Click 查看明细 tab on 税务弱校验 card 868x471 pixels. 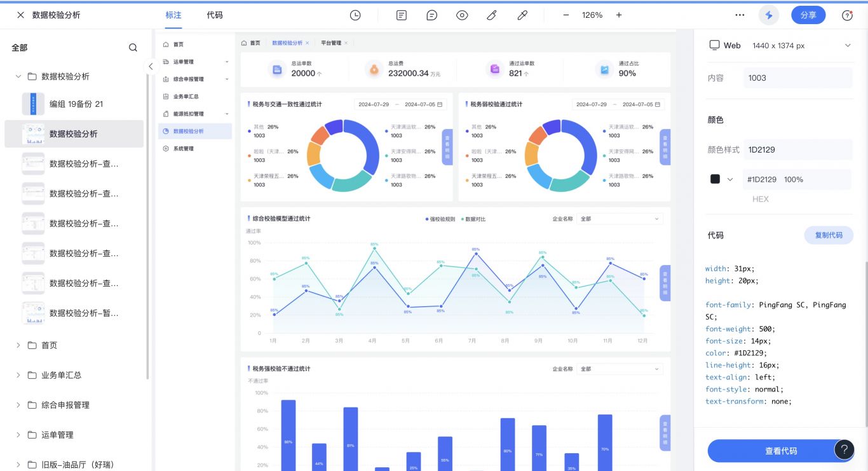pos(665,147)
